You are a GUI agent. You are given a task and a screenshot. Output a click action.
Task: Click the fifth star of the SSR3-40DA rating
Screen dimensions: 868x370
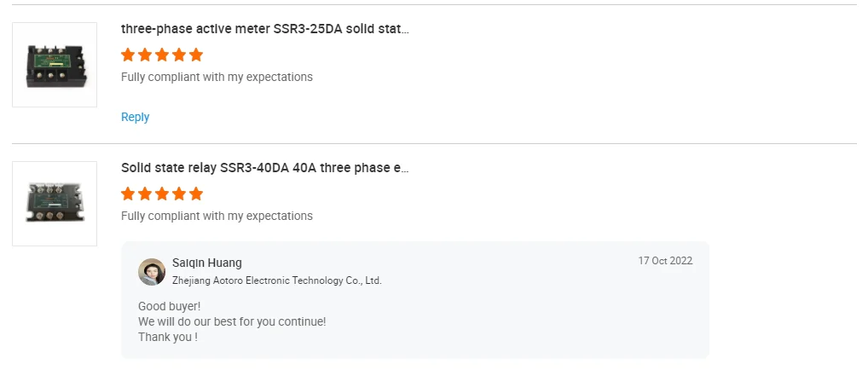(196, 194)
